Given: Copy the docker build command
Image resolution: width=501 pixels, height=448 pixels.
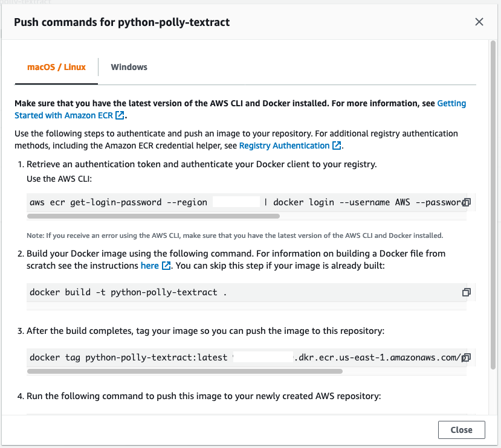Looking at the screenshot, I should coord(467,292).
